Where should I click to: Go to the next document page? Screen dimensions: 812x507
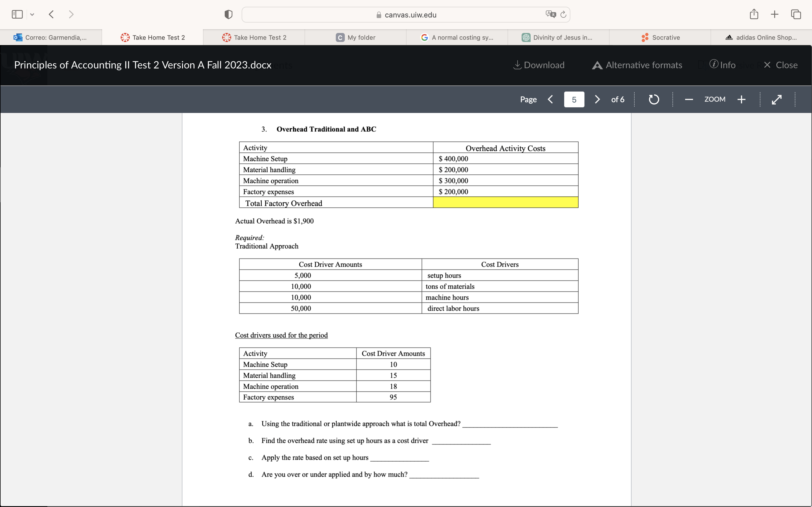597,100
